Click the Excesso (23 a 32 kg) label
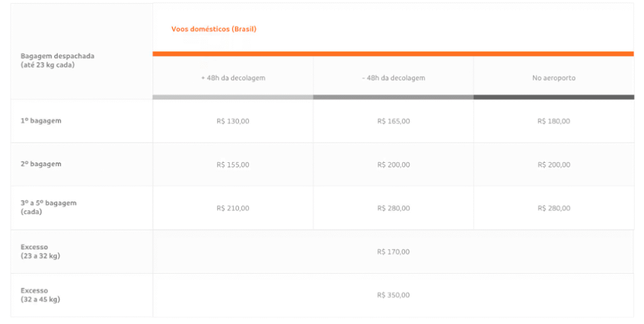The image size is (644, 324). tap(40, 251)
